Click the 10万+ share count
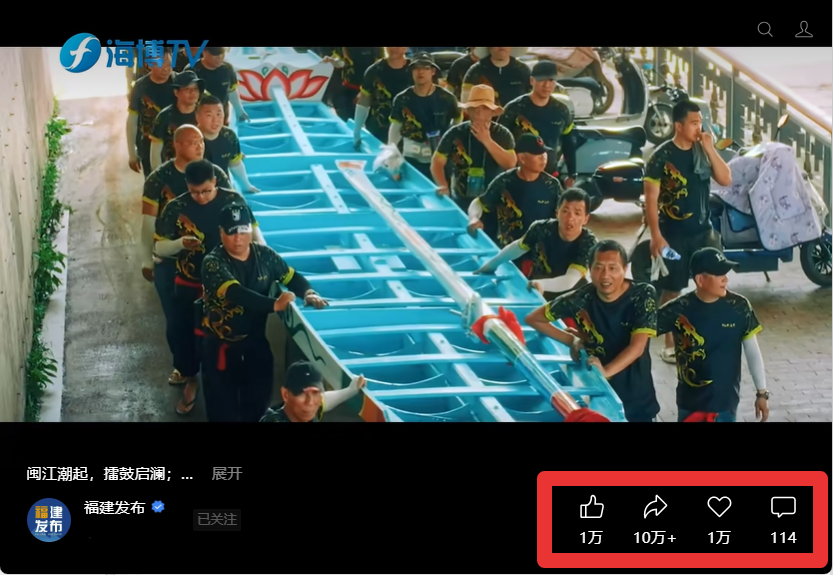The width and height of the screenshot is (833, 575). tap(654, 538)
